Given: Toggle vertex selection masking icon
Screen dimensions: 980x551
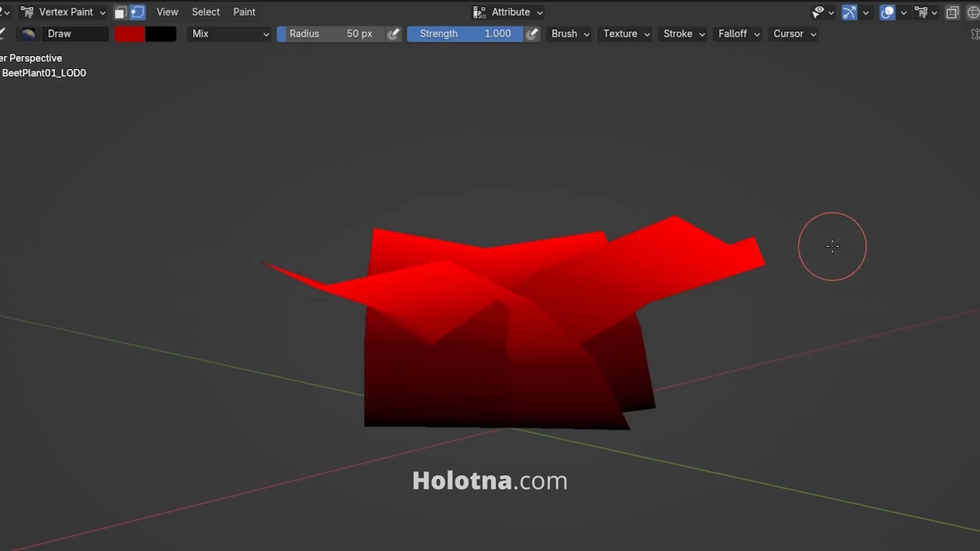Looking at the screenshot, I should 137,12.
